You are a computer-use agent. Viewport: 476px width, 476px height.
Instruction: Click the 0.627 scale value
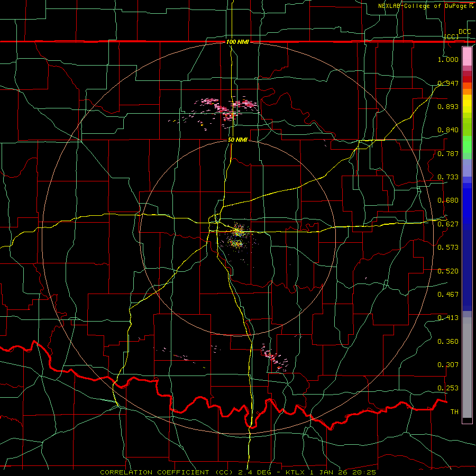click(448, 224)
